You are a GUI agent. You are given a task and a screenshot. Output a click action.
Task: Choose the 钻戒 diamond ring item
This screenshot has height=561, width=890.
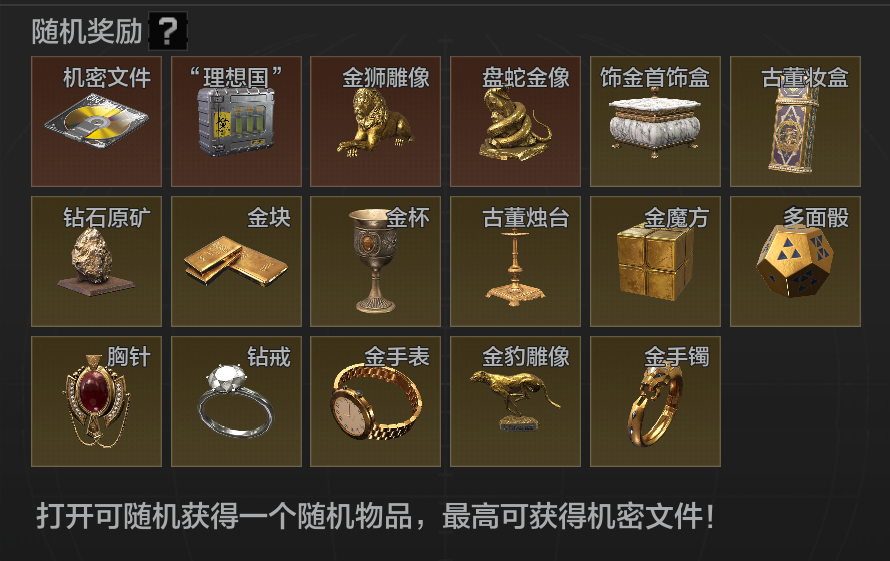point(236,401)
